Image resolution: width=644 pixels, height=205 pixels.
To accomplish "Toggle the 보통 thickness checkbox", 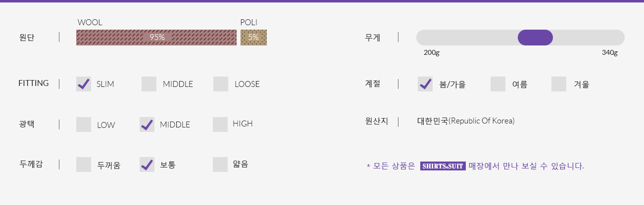I will point(147,164).
